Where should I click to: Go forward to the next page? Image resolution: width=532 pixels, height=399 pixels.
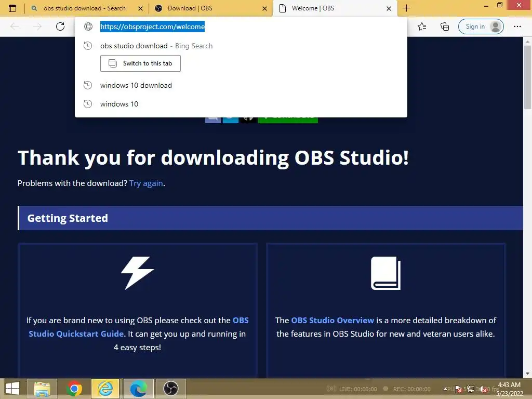pos(37,26)
